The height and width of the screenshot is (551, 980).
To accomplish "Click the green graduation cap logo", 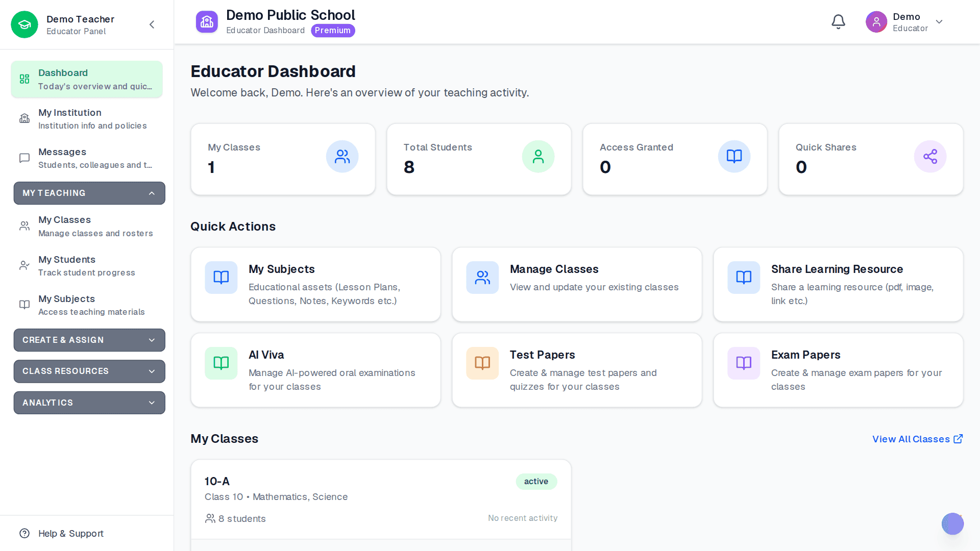I will click(24, 24).
